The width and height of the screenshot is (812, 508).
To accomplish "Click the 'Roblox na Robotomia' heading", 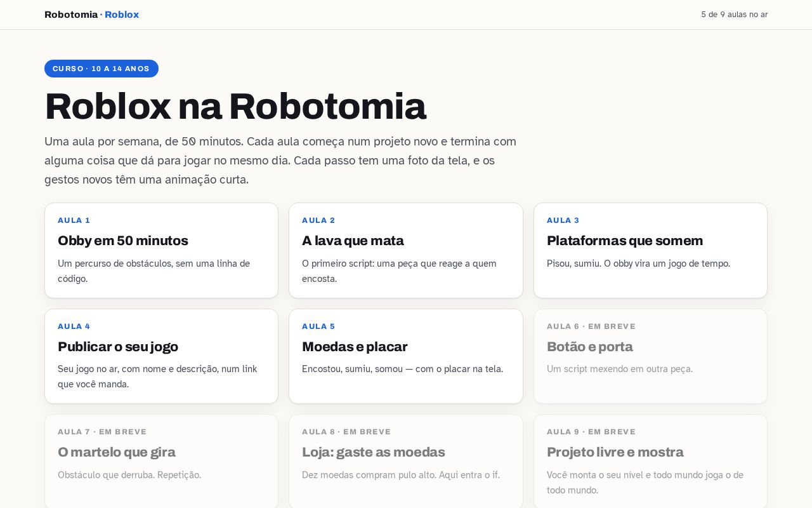I will [235, 106].
